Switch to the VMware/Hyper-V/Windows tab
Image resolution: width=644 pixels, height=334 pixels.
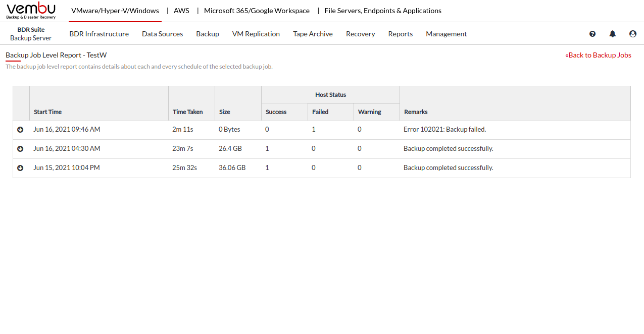(115, 11)
